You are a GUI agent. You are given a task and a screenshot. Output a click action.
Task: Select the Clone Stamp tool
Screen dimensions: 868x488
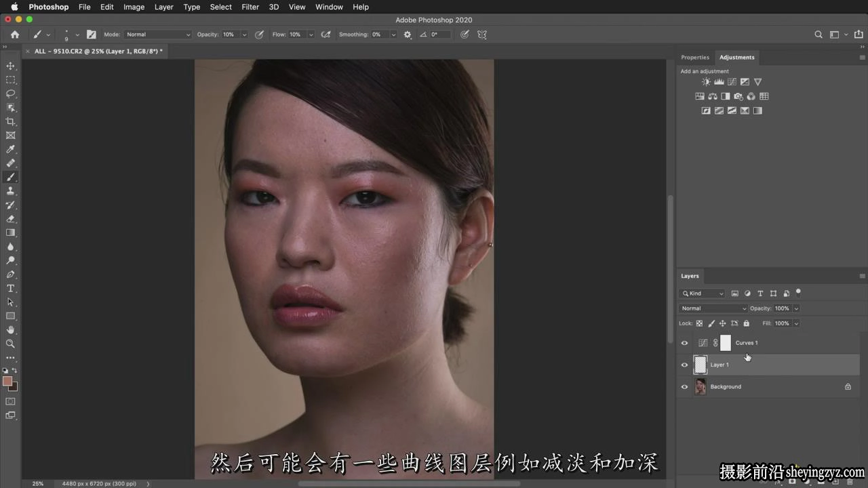point(11,191)
